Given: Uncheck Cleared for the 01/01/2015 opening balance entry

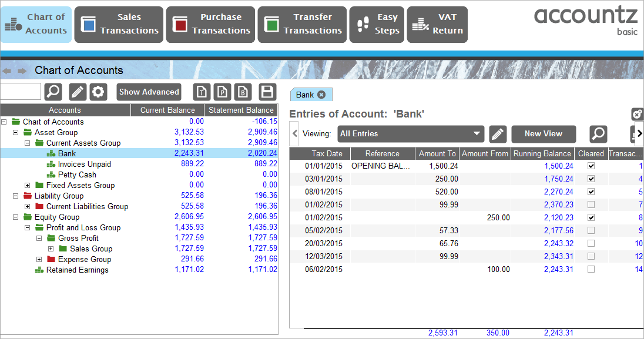Looking at the screenshot, I should point(591,166).
